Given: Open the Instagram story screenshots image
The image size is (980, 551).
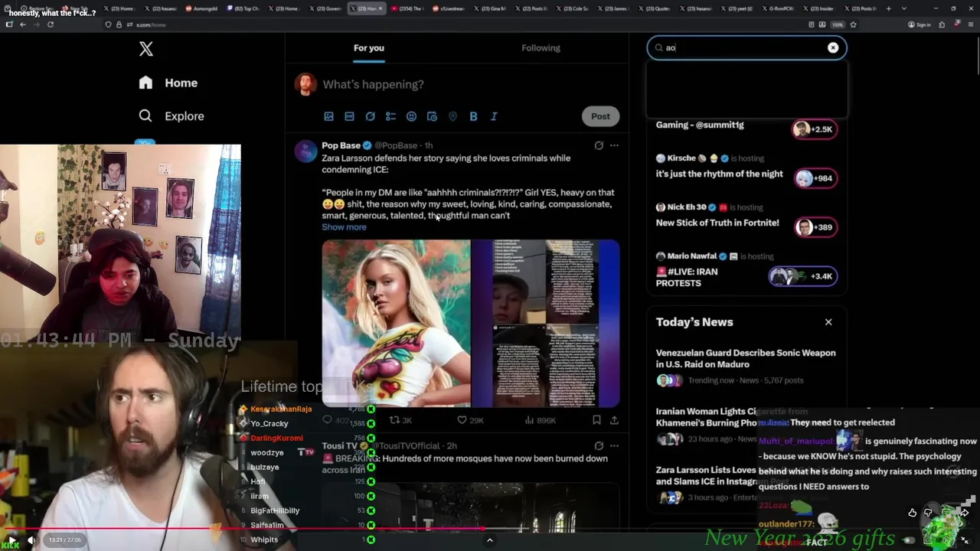Looking at the screenshot, I should click(x=546, y=323).
